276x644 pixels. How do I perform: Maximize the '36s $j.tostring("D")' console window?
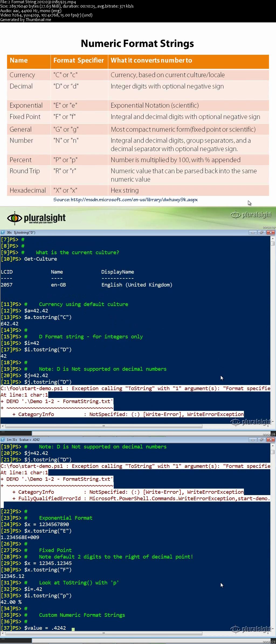[261, 232]
